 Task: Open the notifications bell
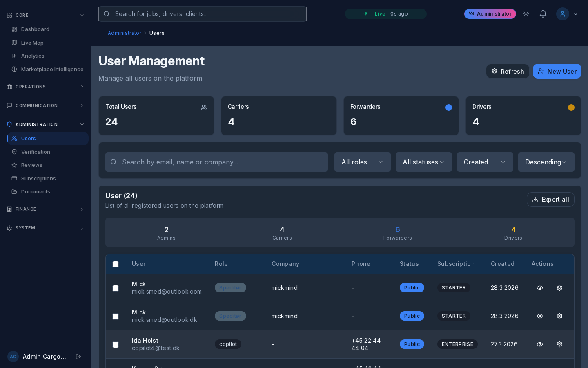click(543, 14)
